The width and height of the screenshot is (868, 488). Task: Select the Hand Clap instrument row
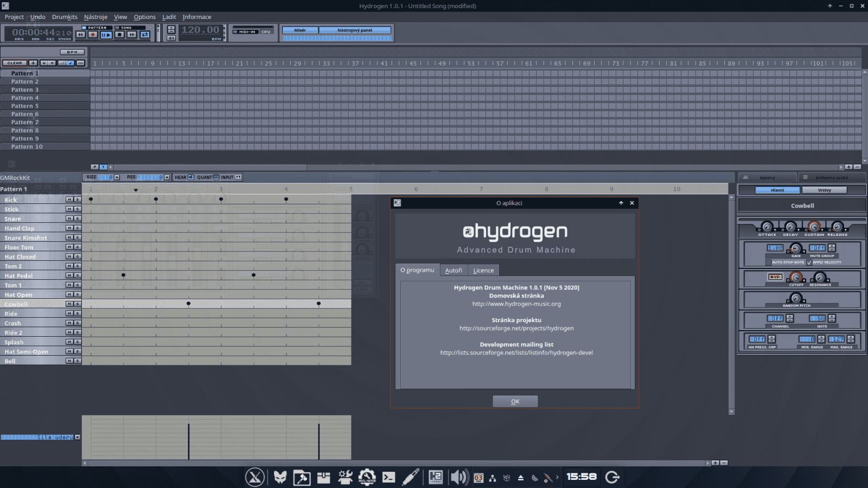coord(33,228)
